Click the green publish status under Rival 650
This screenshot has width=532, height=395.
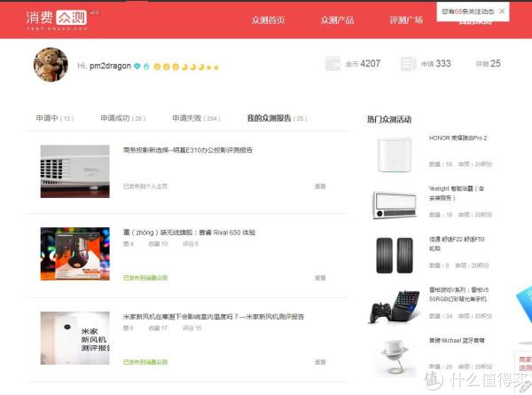click(145, 278)
